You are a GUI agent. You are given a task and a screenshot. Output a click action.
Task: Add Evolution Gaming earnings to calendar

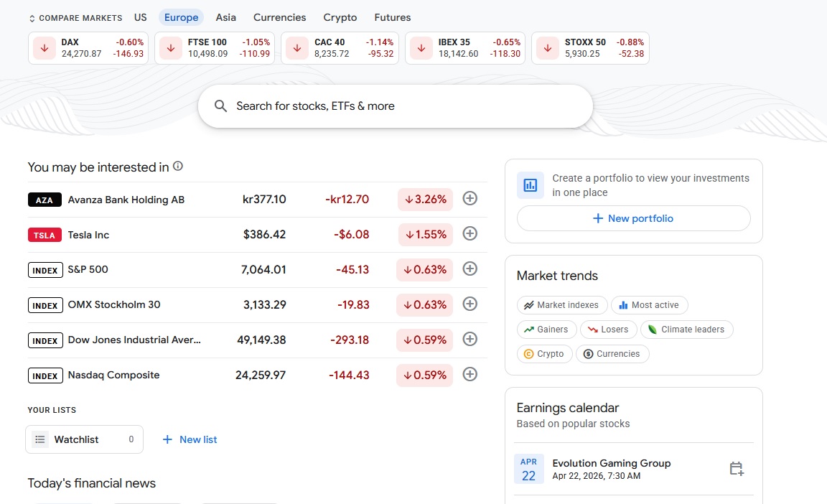[x=736, y=469]
